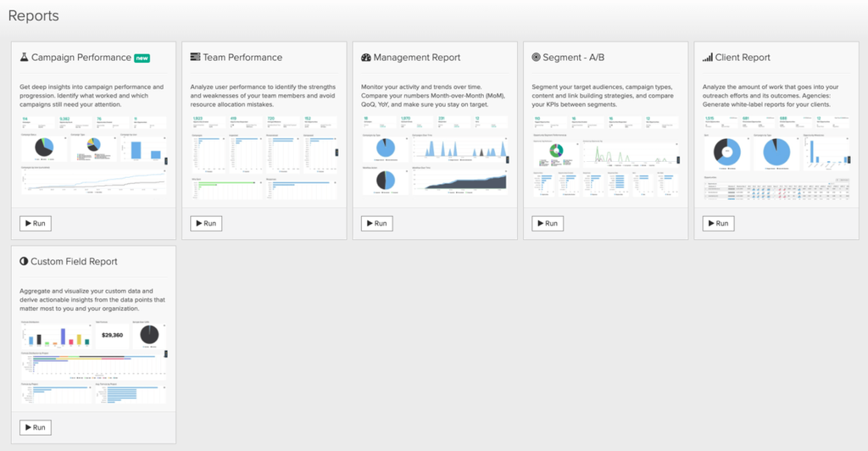Click the Client Report signal-bars icon
Viewport: 868px width, 451px height.
coord(708,57)
